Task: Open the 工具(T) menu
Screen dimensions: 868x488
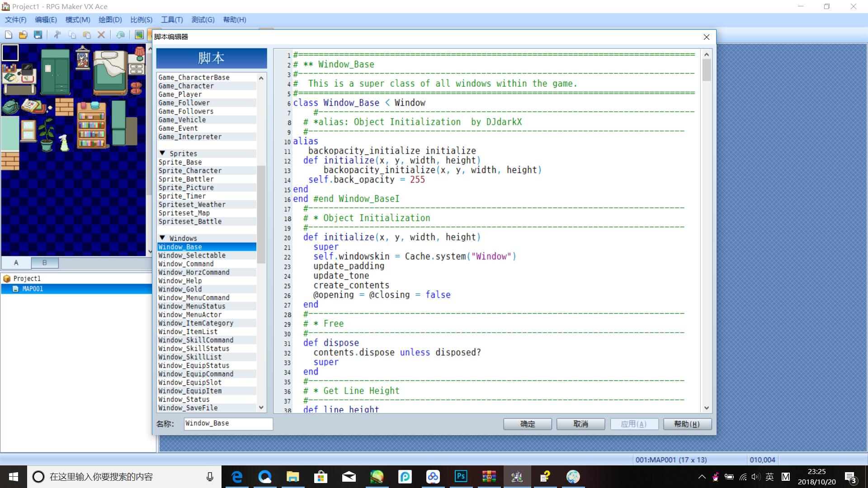Action: click(x=172, y=20)
